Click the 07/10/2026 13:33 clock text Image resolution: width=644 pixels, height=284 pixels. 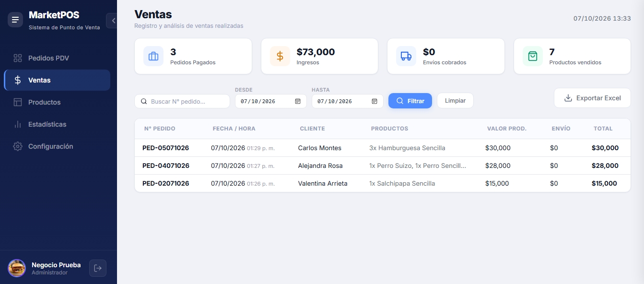pos(602,18)
